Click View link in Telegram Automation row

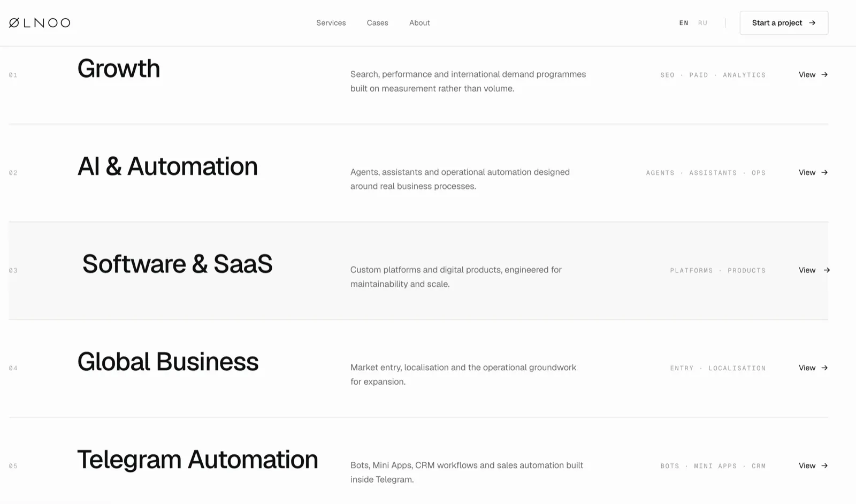coord(807,465)
